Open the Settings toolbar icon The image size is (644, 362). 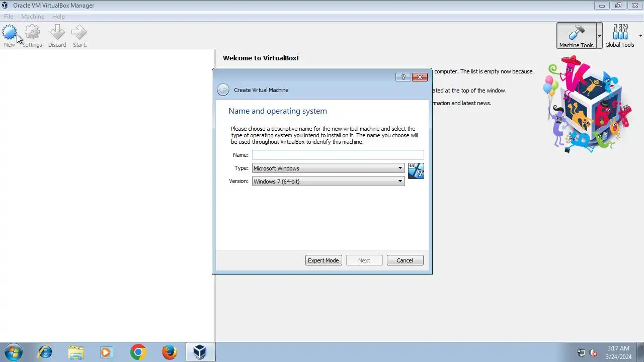32,36
